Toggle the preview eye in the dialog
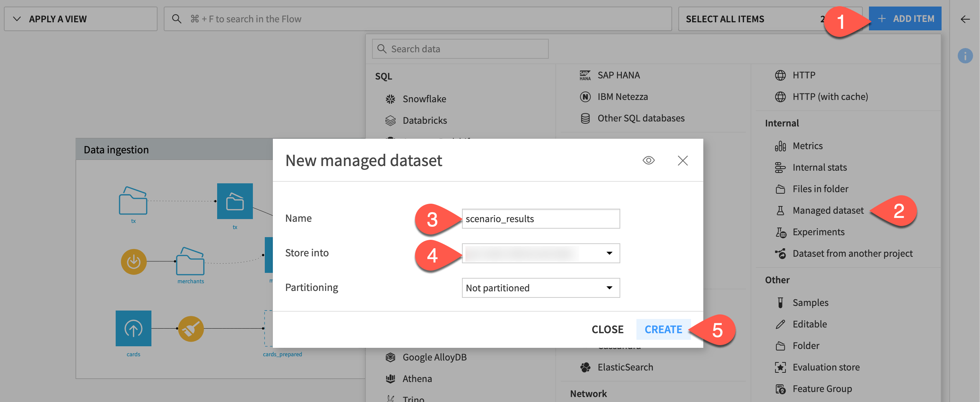This screenshot has width=980, height=402. click(x=648, y=160)
